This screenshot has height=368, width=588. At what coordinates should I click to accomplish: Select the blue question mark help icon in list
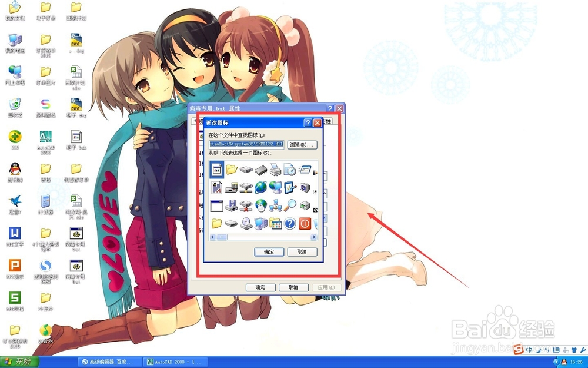290,224
